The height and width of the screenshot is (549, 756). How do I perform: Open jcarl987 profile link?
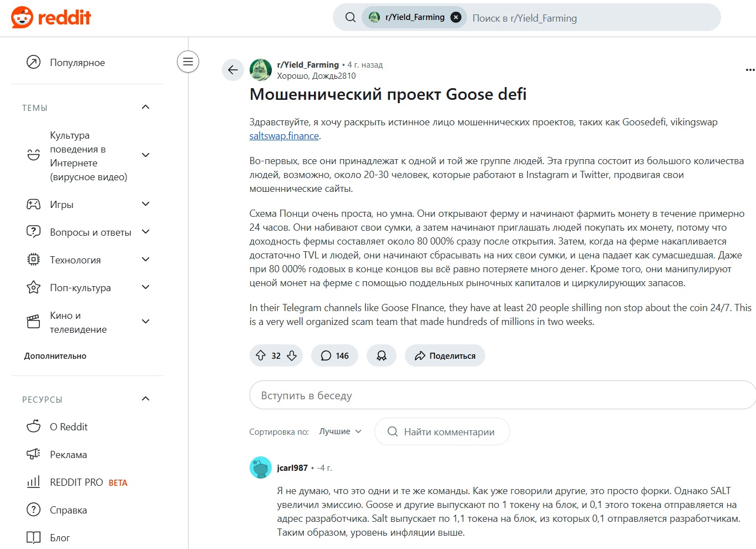coord(292,468)
